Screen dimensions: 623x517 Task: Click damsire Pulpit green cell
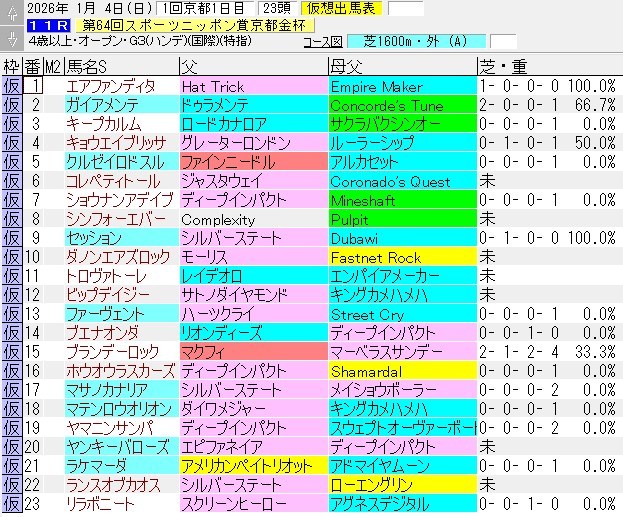(402, 219)
